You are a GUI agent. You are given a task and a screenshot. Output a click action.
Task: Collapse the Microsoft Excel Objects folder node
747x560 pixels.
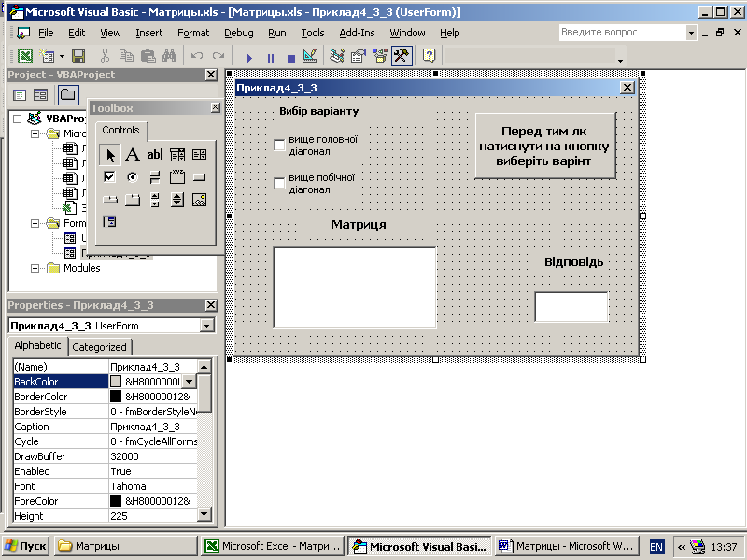point(35,133)
